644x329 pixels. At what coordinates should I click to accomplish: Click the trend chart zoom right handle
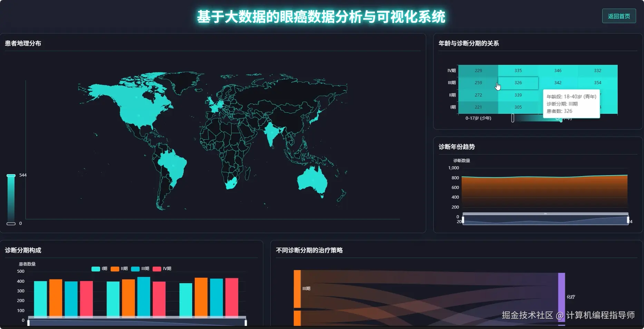pyautogui.click(x=628, y=220)
